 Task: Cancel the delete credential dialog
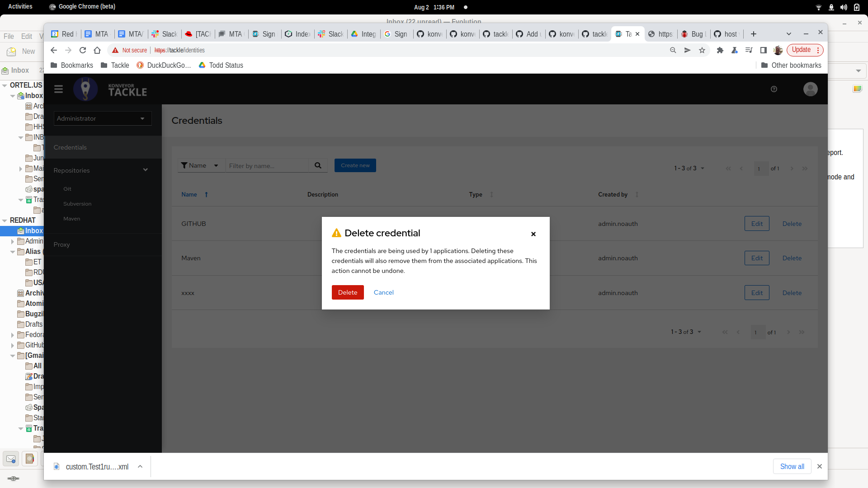click(383, 292)
